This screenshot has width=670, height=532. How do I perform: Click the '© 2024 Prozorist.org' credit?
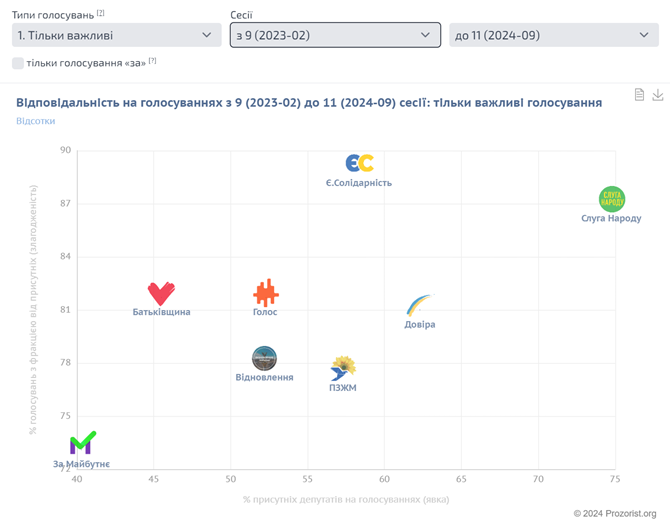click(x=615, y=514)
